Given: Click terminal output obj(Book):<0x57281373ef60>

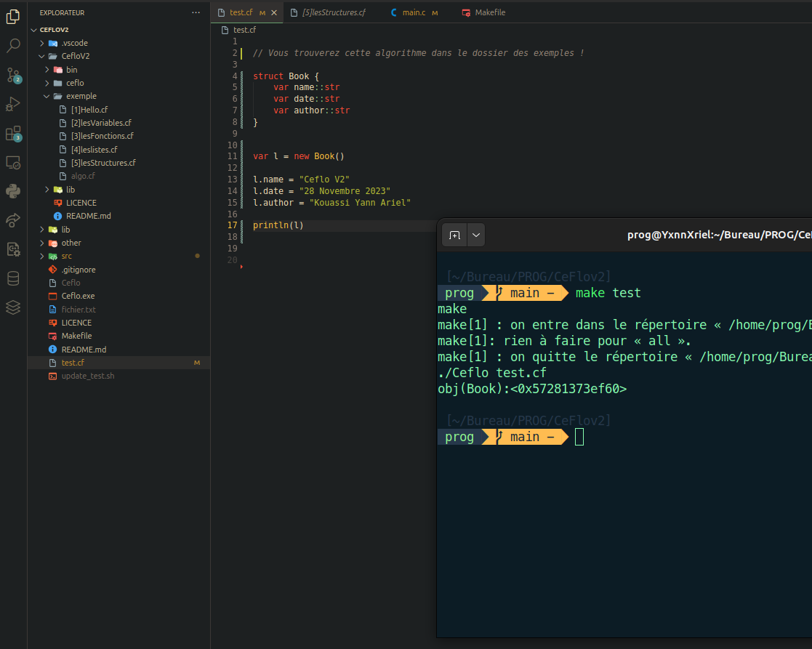Looking at the screenshot, I should tap(532, 389).
